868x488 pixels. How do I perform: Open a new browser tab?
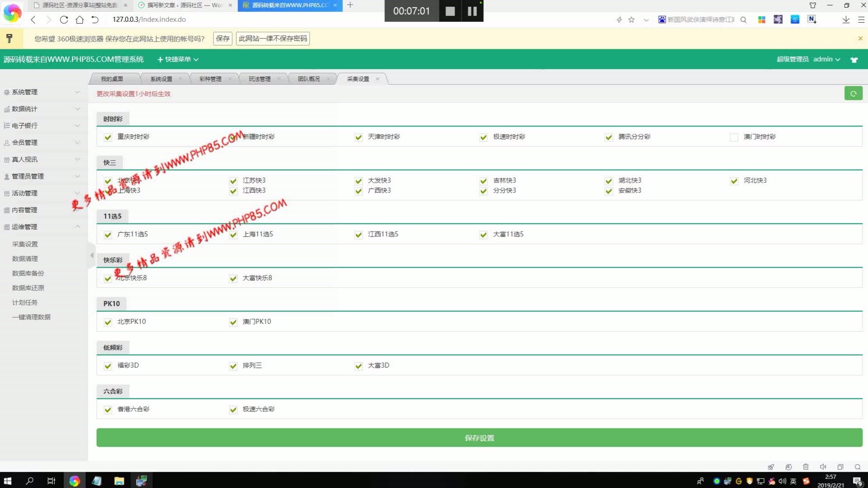pos(350,5)
